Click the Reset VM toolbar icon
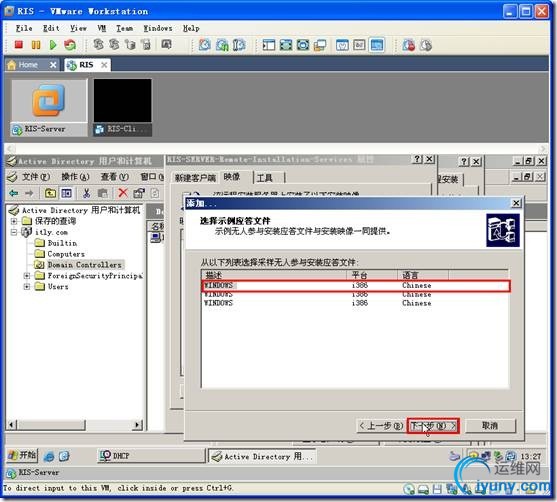The image size is (557, 502). pos(70,45)
